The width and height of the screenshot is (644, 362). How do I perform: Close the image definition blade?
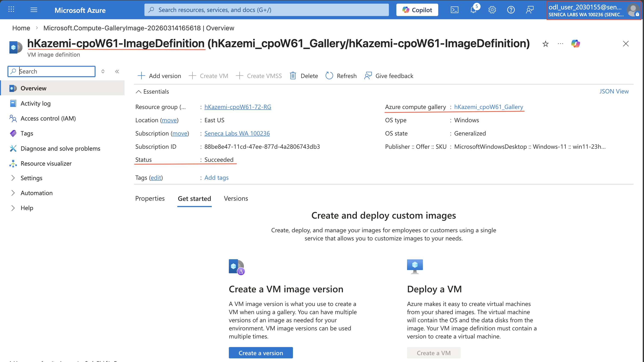[x=626, y=44]
